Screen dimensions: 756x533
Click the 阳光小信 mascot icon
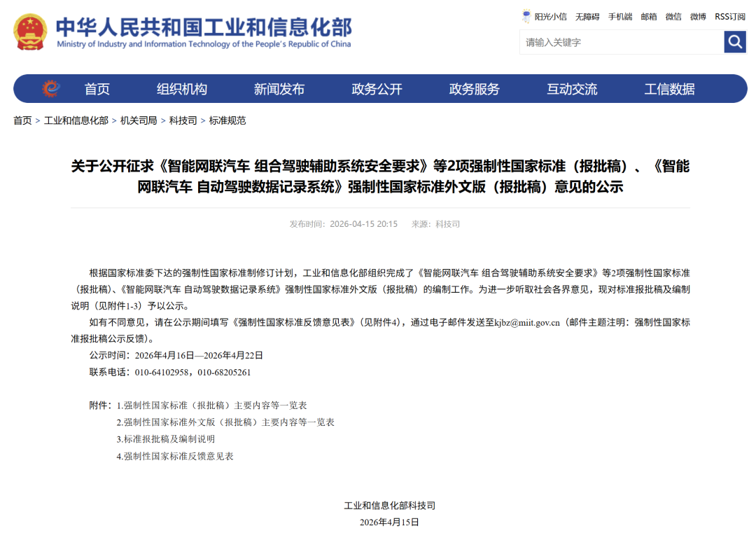click(x=526, y=16)
